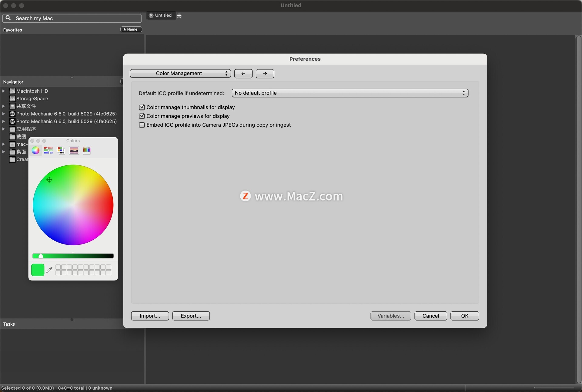Click the first empty saved swatch cell
This screenshot has width=582, height=392.
[58, 267]
